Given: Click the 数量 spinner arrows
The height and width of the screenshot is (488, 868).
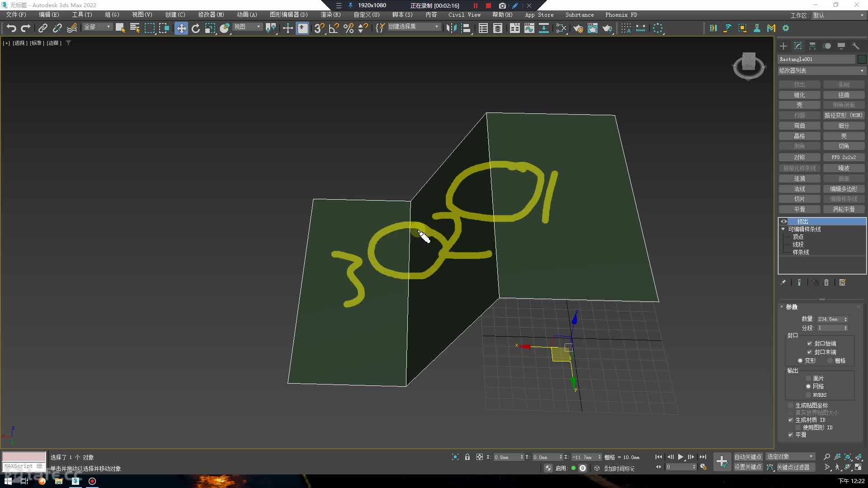Looking at the screenshot, I should (x=845, y=319).
